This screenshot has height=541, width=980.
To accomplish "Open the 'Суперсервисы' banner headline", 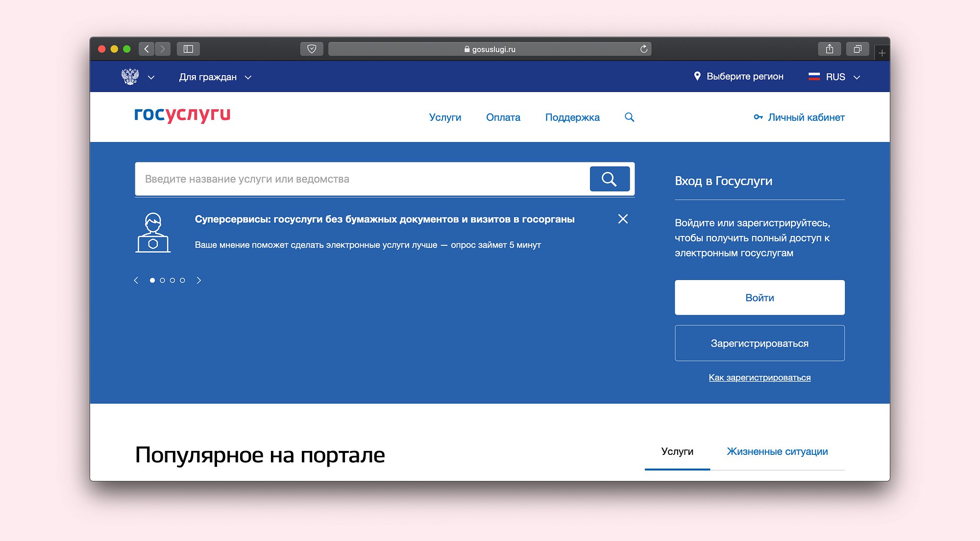I will [x=385, y=219].
